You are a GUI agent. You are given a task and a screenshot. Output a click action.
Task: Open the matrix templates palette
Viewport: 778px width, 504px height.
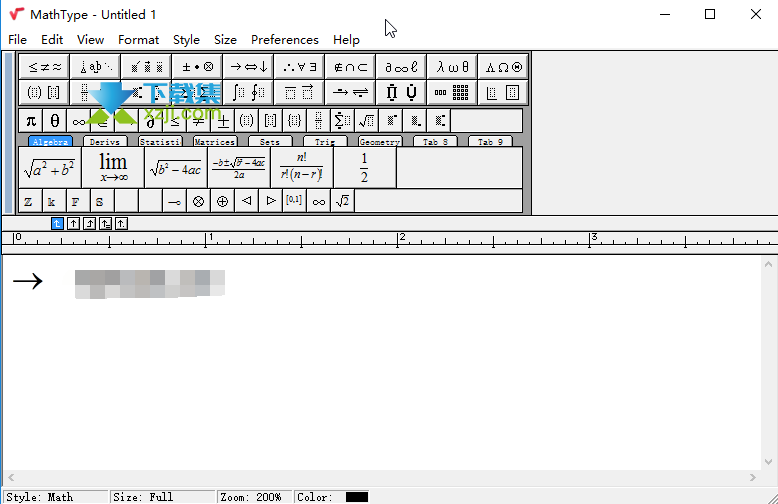pos(453,92)
